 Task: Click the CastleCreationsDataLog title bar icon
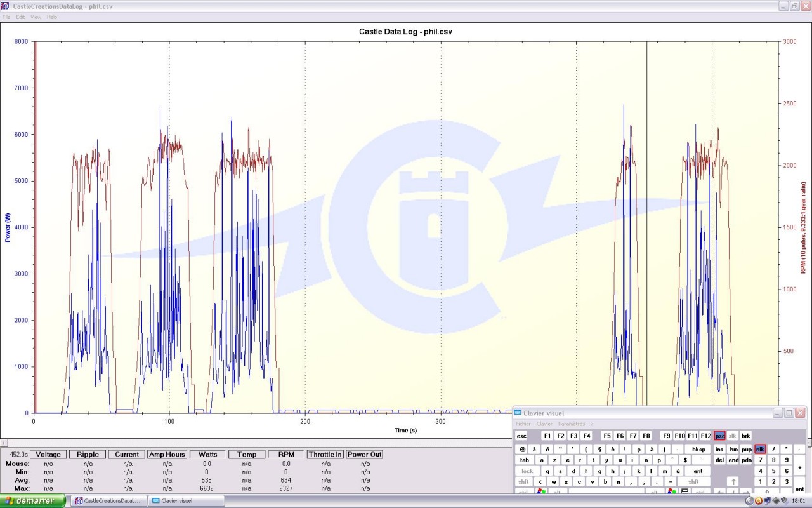coord(5,6)
